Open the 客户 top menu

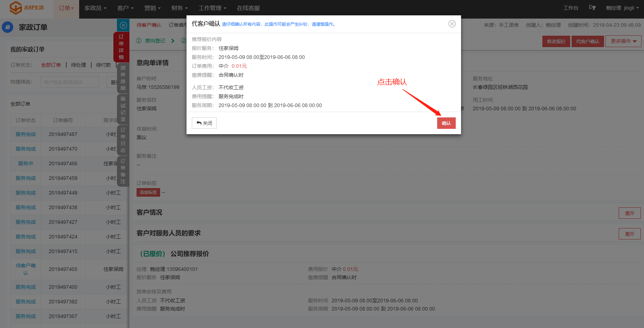(125, 8)
